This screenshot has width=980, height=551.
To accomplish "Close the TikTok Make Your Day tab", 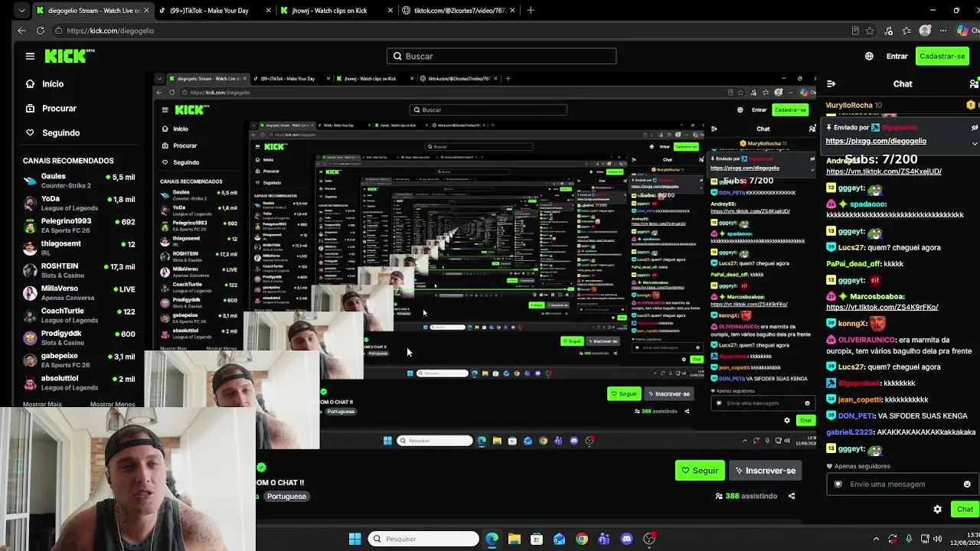I will point(269,11).
